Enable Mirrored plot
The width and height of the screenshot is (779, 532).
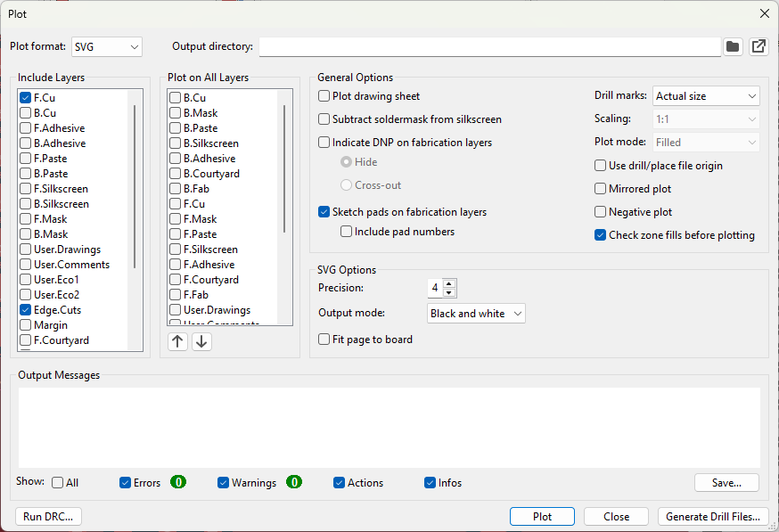click(x=600, y=189)
